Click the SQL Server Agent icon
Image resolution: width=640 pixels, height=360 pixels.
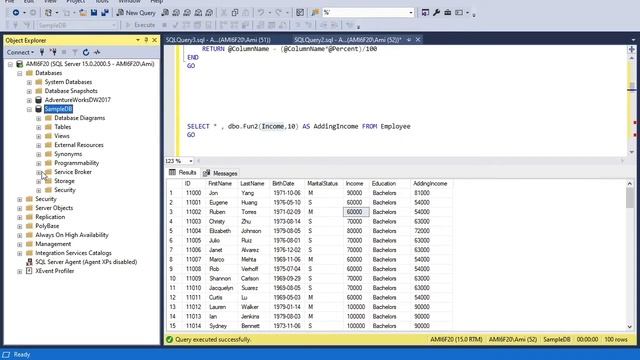(x=29, y=262)
